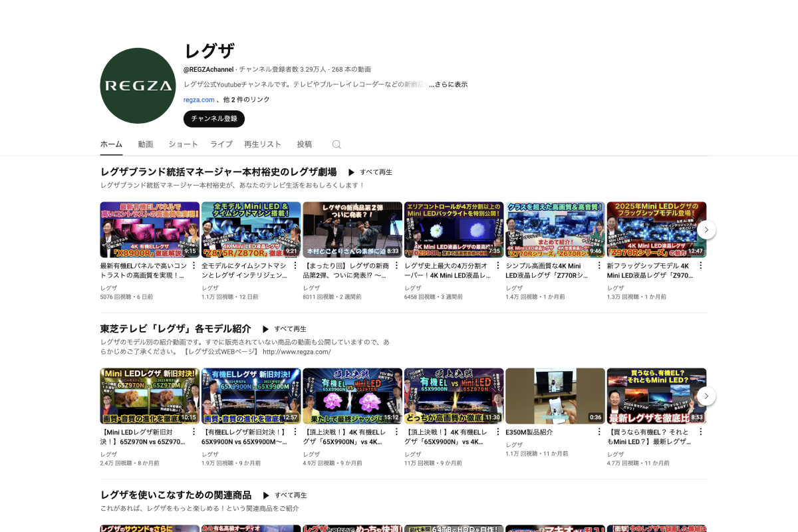Open three-dot menu for E350M製品紹介 video
The width and height of the screenshot is (798, 532).
point(600,432)
